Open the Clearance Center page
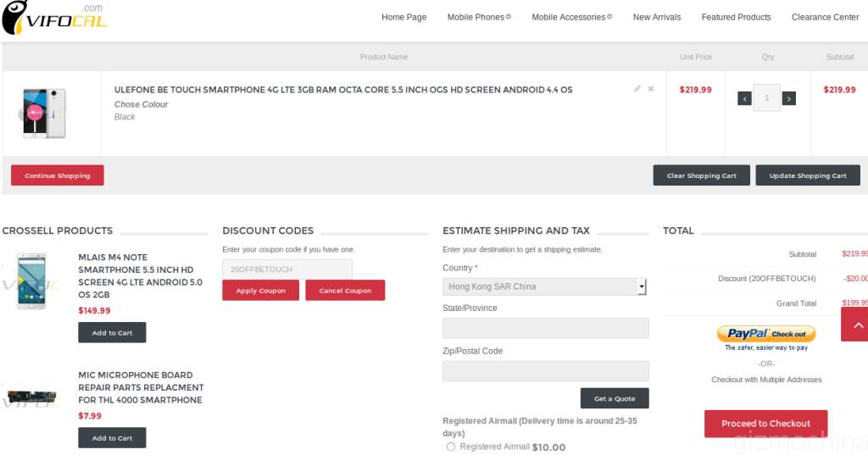868x455 pixels. [x=825, y=17]
